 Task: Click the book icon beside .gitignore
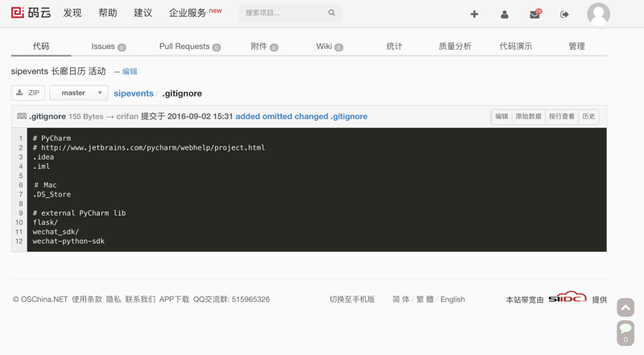pos(22,116)
